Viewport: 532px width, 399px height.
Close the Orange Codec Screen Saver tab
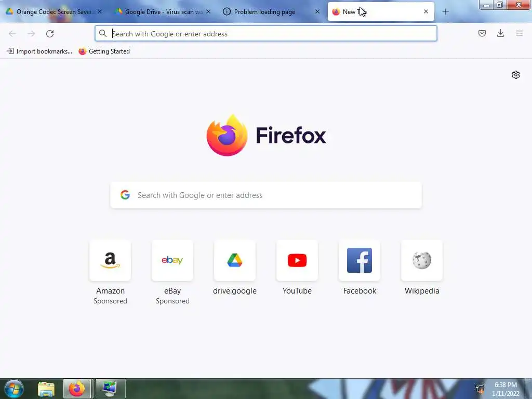[x=100, y=11]
